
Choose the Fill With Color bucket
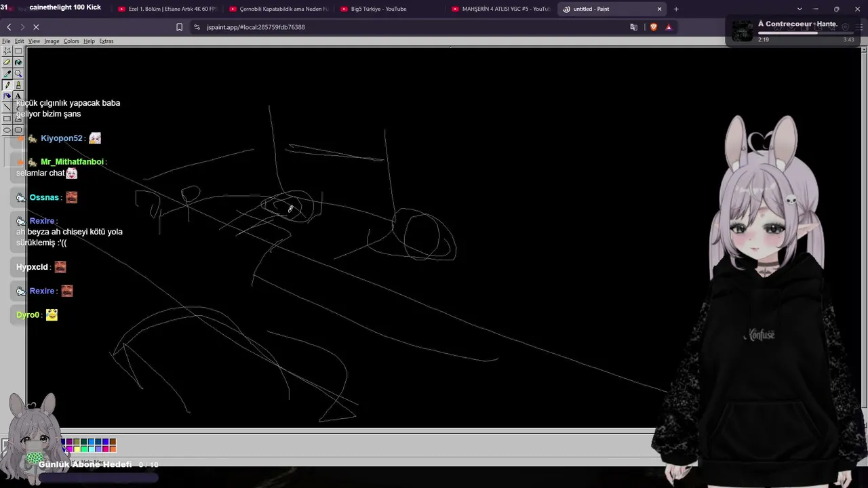pos(18,62)
